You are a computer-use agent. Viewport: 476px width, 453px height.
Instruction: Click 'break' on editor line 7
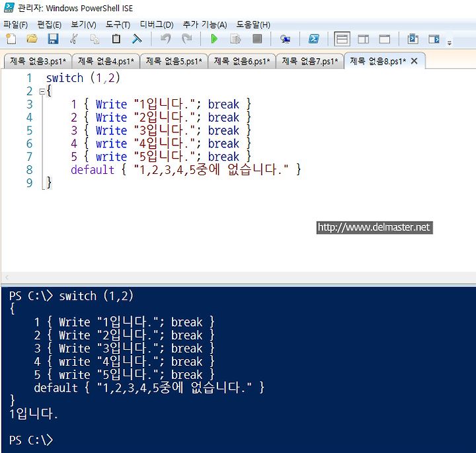[223, 157]
